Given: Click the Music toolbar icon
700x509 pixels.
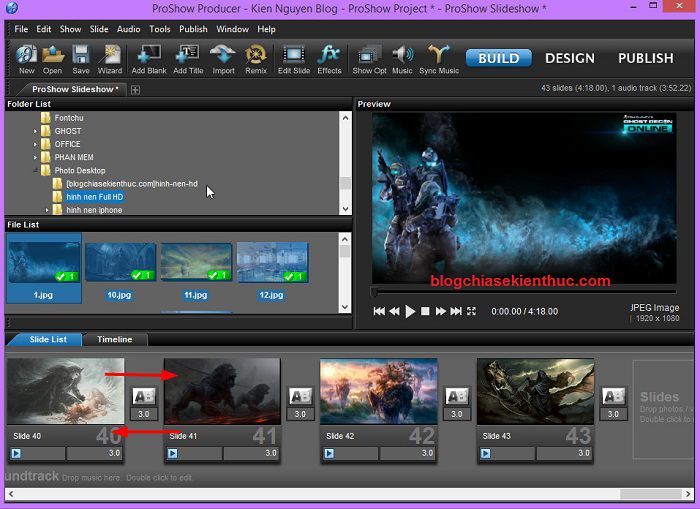Looking at the screenshot, I should (x=402, y=59).
